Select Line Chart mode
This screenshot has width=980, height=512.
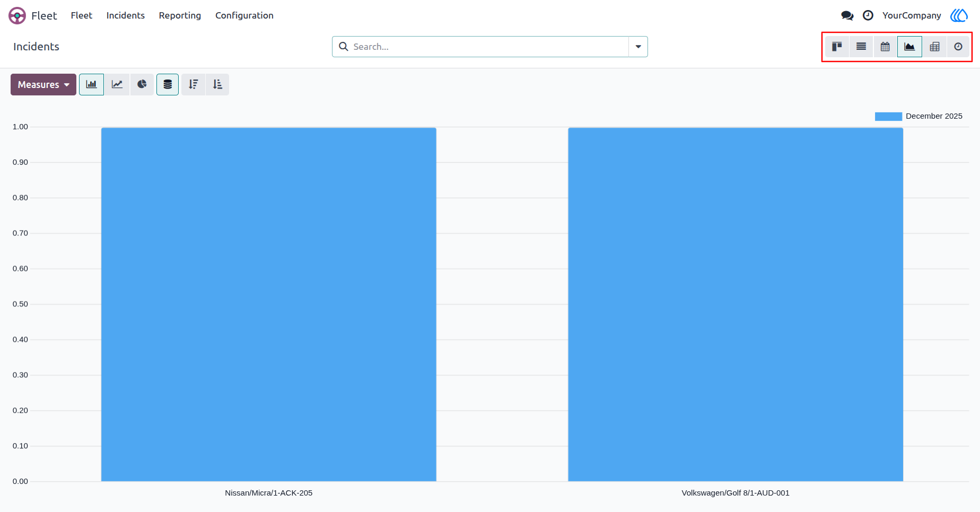tap(117, 85)
